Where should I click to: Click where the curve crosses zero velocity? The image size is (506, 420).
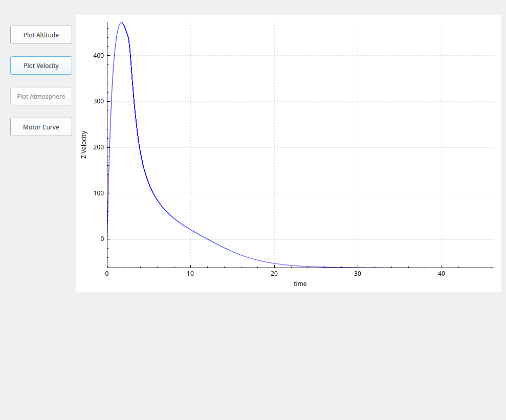point(207,239)
